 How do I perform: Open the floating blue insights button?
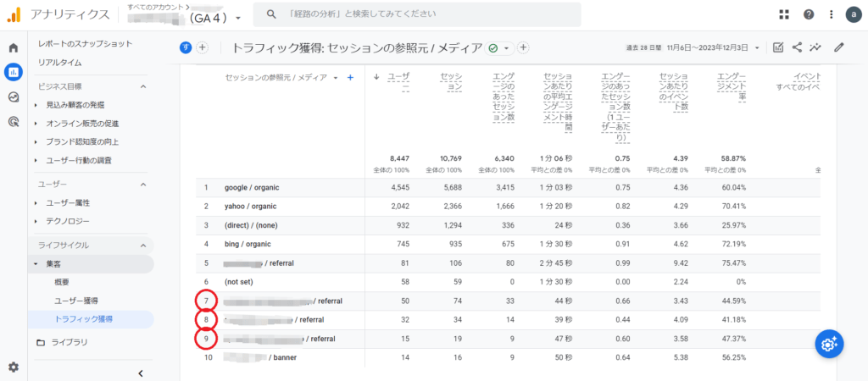[x=829, y=343]
